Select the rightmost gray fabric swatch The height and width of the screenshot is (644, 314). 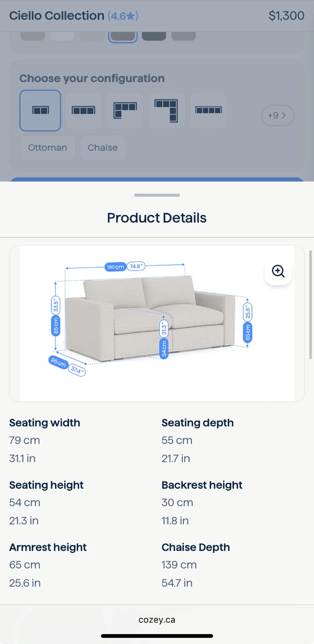[183, 35]
